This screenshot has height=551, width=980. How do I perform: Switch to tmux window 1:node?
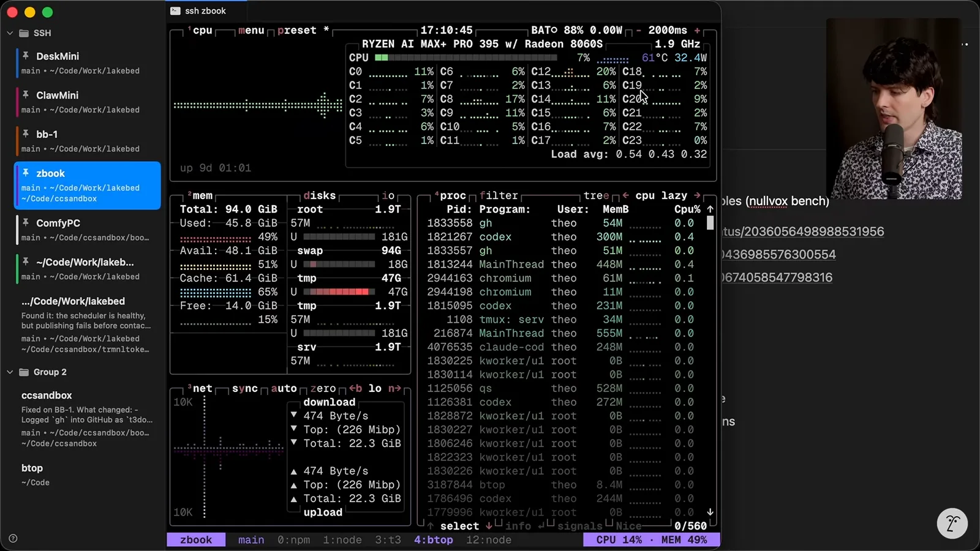point(342,540)
